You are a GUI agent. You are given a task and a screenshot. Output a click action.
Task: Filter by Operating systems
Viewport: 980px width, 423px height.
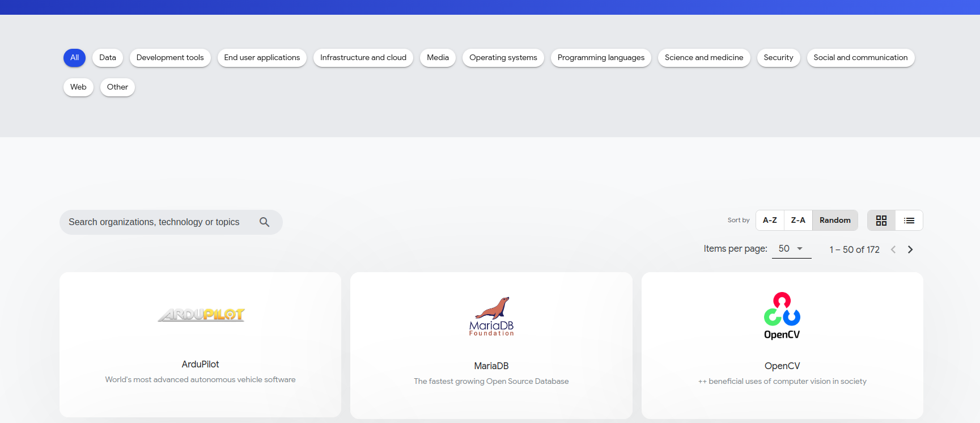point(503,58)
